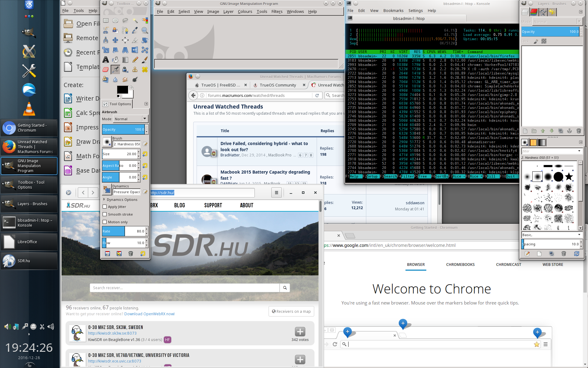This screenshot has height=368, width=588.
Task: Select the Pencil tool
Action: 135,60
